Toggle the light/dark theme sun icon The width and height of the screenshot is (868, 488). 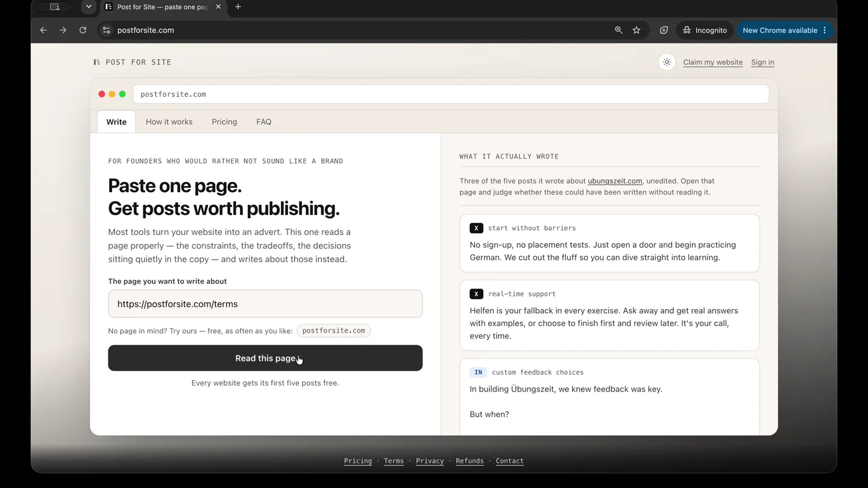tap(667, 62)
